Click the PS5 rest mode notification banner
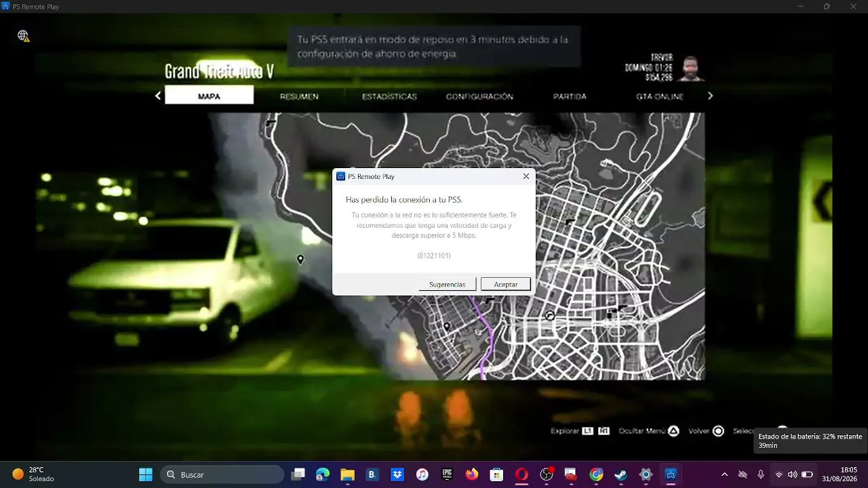This screenshot has width=868, height=488. coord(434,47)
